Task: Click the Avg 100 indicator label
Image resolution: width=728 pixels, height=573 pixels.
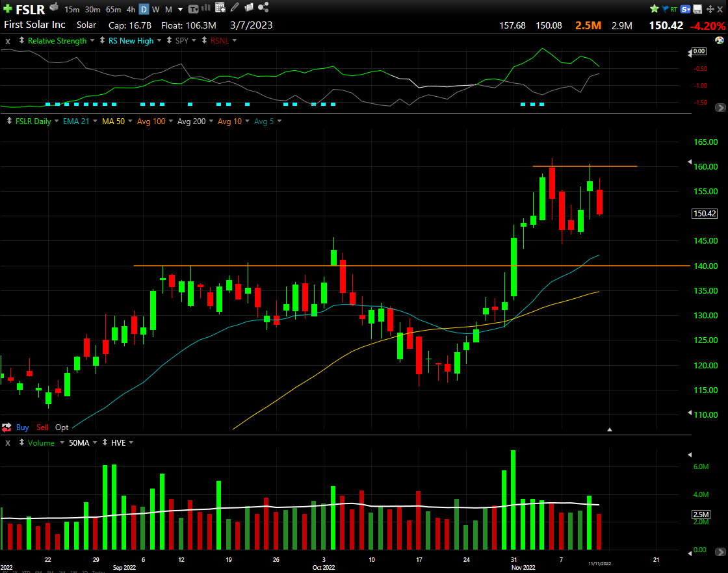Action: (x=151, y=121)
